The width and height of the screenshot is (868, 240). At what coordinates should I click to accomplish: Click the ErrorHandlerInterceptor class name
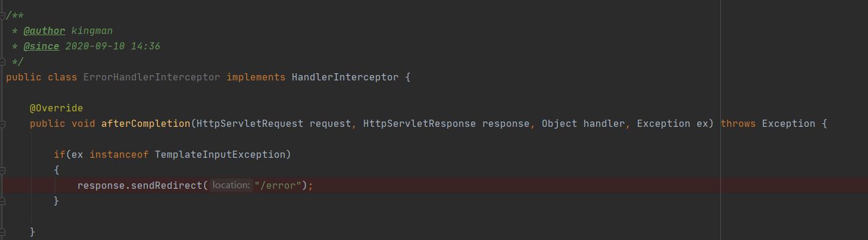[152, 77]
